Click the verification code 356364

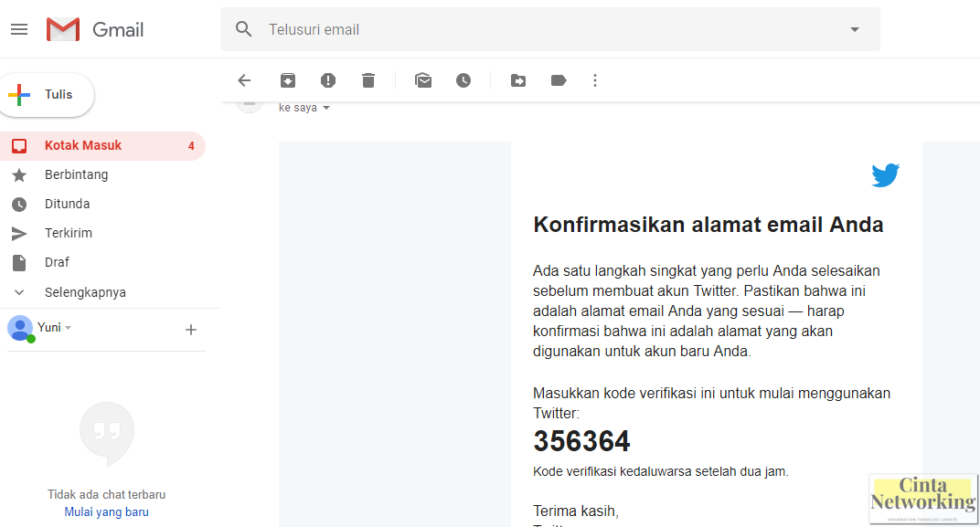tap(581, 441)
